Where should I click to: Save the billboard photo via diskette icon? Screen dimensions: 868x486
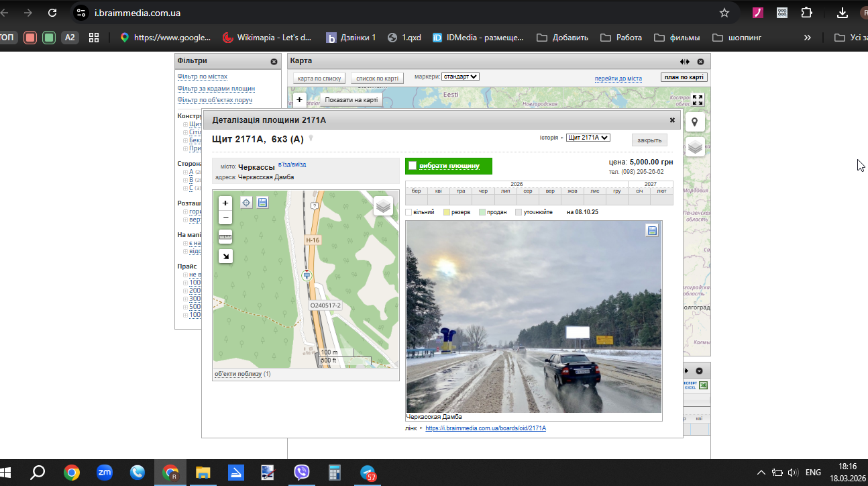tap(652, 230)
